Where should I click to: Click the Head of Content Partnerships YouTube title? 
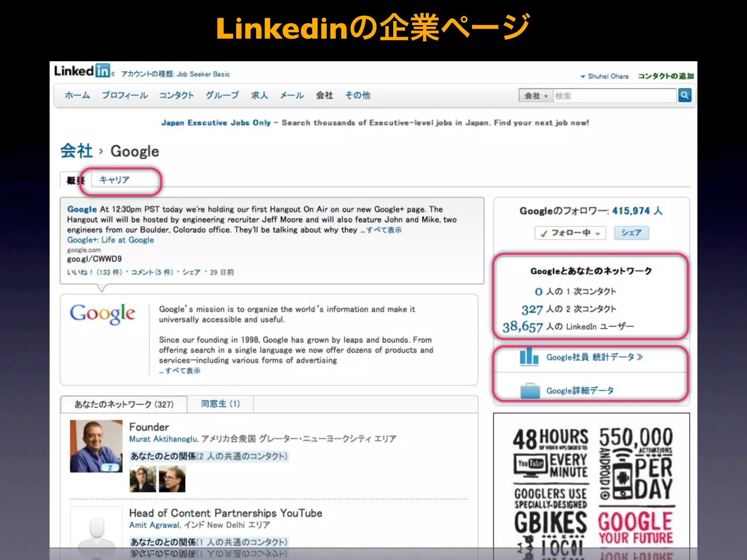[x=226, y=513]
